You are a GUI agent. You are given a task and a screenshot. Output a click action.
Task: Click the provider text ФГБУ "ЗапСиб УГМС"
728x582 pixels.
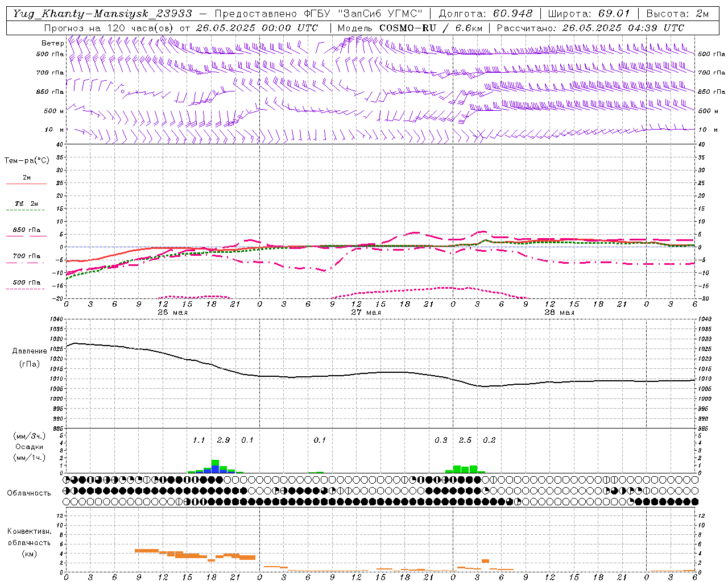[365, 14]
